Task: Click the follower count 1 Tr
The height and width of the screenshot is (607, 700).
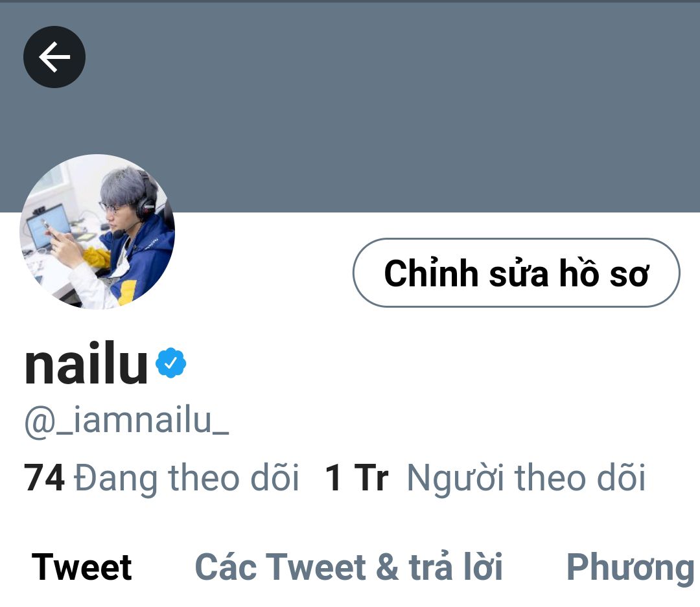Action: pos(356,478)
